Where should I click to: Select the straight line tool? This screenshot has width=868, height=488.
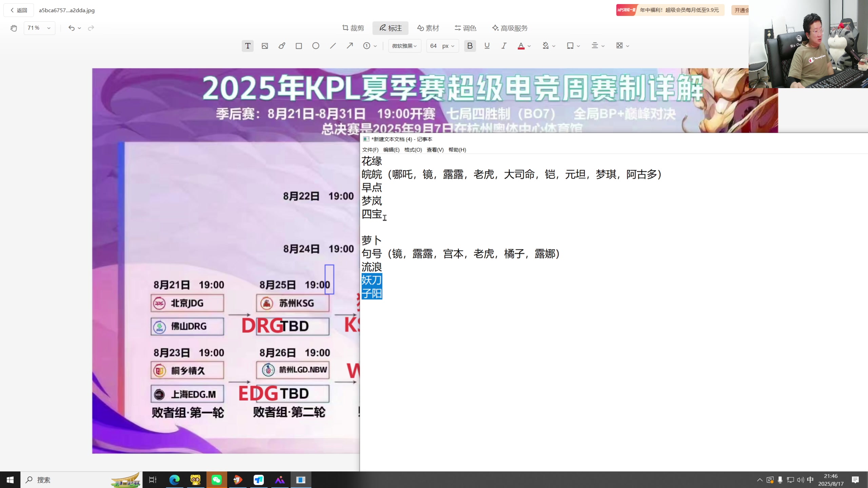click(x=333, y=46)
